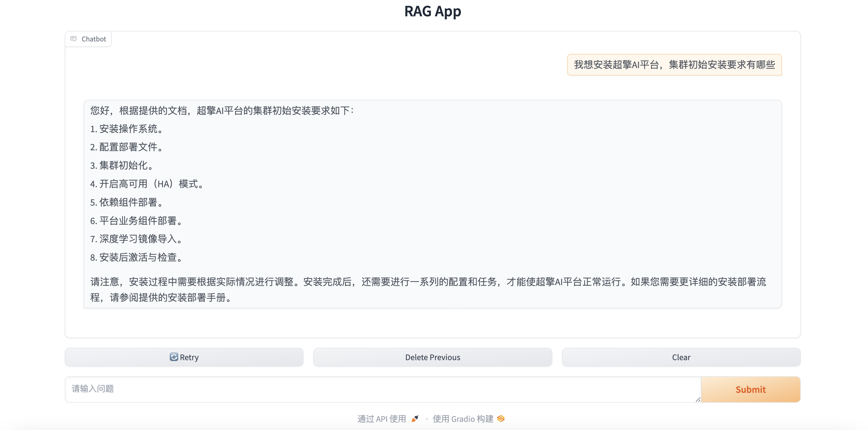Click list item 5. 依赖组件部署
Image resolution: width=868 pixels, height=430 pixels.
[x=127, y=202]
